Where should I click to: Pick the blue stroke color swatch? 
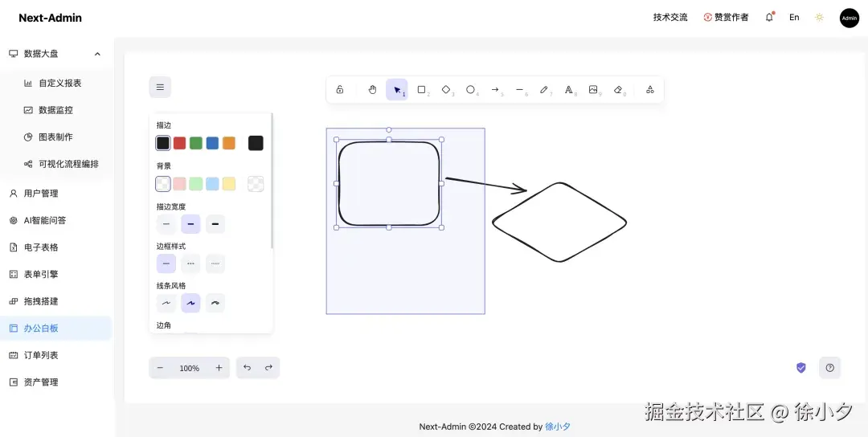tap(212, 143)
